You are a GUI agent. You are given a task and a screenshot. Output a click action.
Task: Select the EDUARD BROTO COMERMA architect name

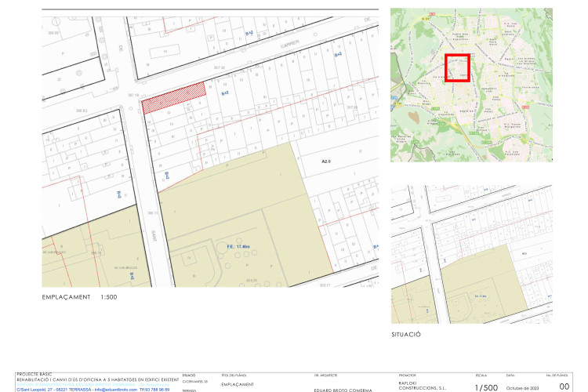click(x=342, y=390)
